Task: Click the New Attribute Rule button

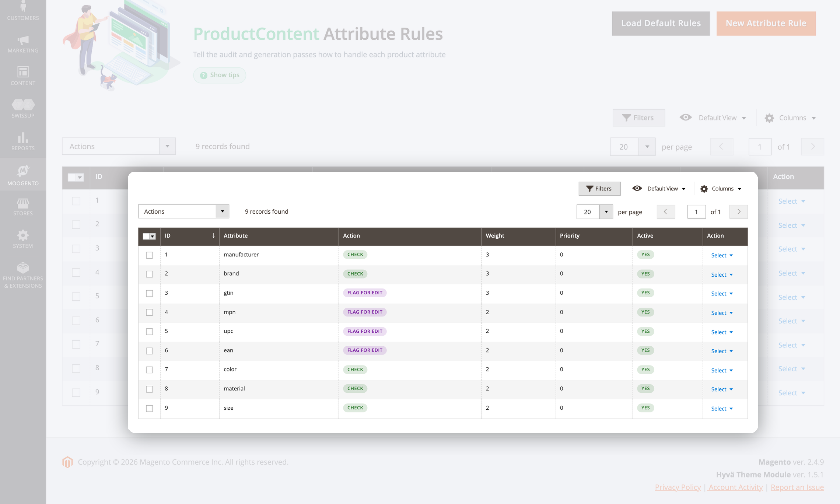Action: pyautogui.click(x=766, y=23)
